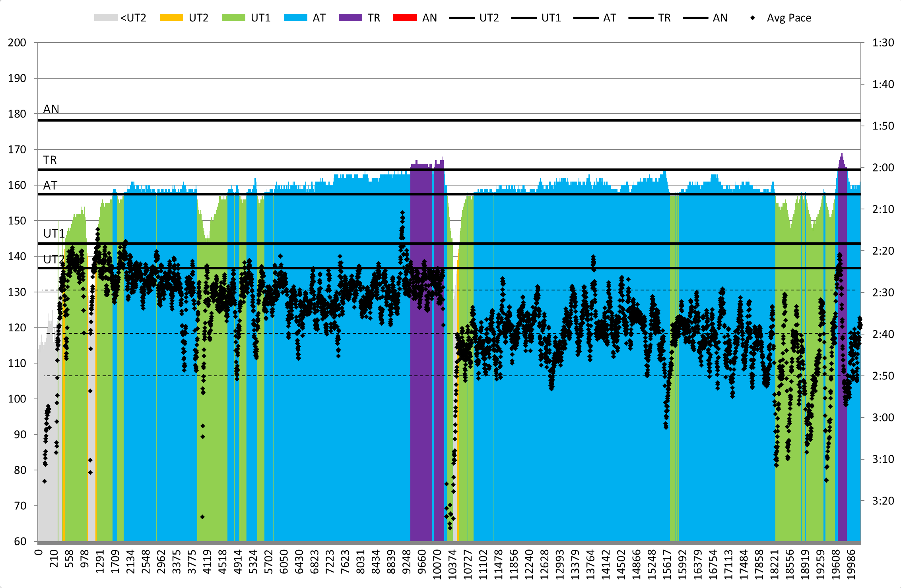Select the 3:20 pace on the right axis
This screenshot has width=901, height=588.
(x=883, y=501)
